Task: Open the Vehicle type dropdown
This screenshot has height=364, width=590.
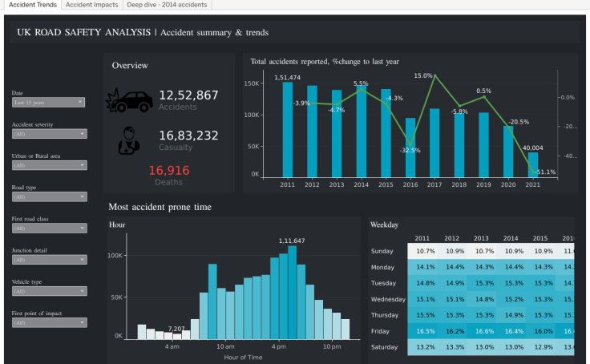Action: tap(49, 291)
